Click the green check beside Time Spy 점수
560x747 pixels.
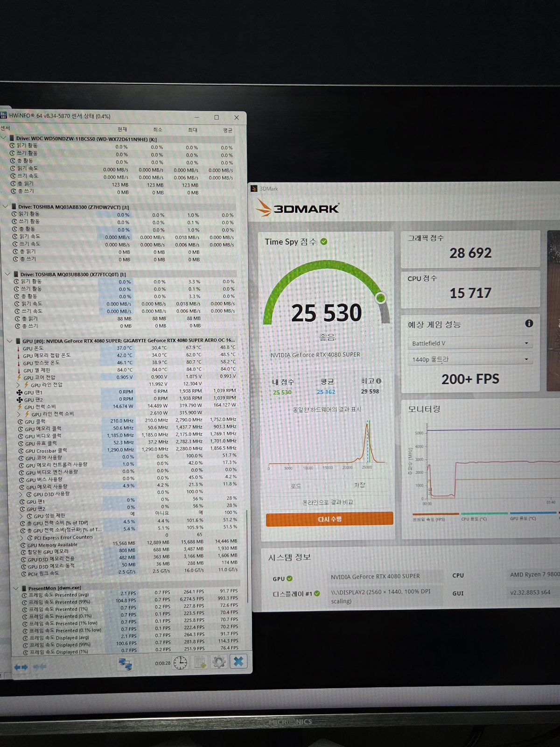point(324,241)
